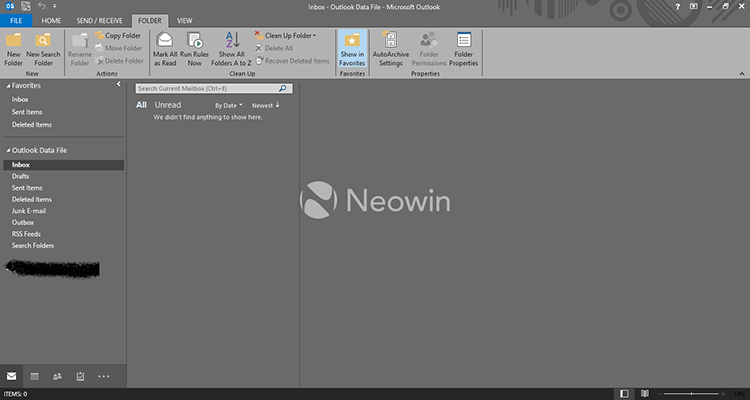This screenshot has width=750, height=400.
Task: Run Rules Now from the ribbon
Action: tap(194, 49)
